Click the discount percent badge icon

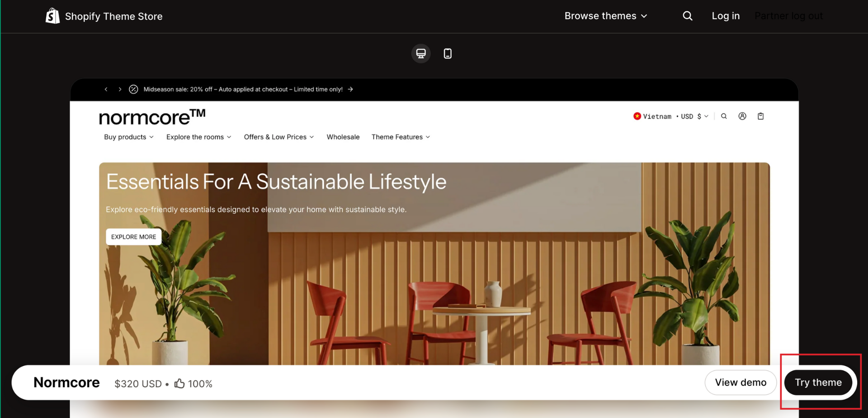coord(133,89)
